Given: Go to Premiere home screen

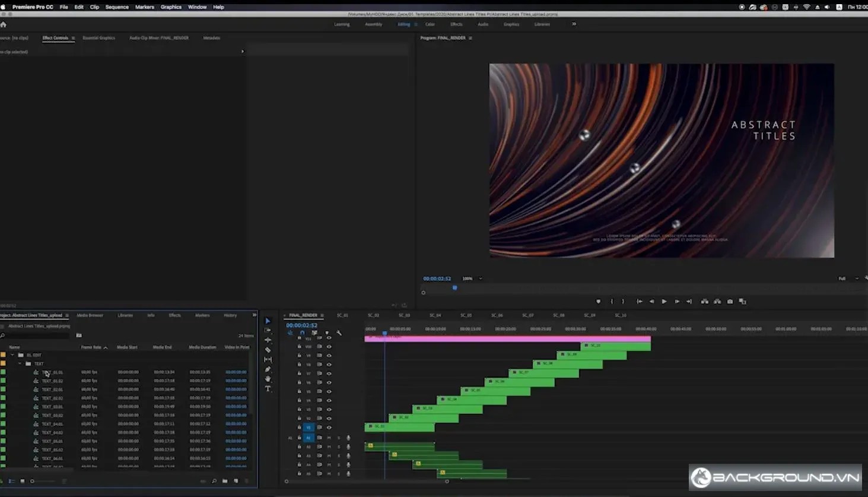Looking at the screenshot, I should tap(3, 24).
